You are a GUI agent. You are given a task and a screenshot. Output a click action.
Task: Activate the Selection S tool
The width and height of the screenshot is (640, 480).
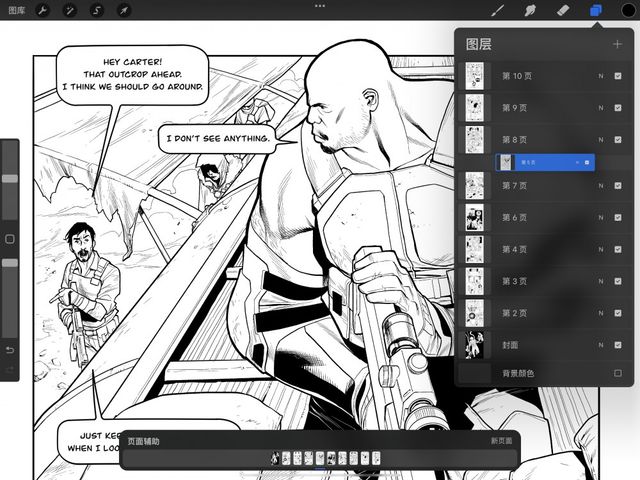click(x=97, y=10)
